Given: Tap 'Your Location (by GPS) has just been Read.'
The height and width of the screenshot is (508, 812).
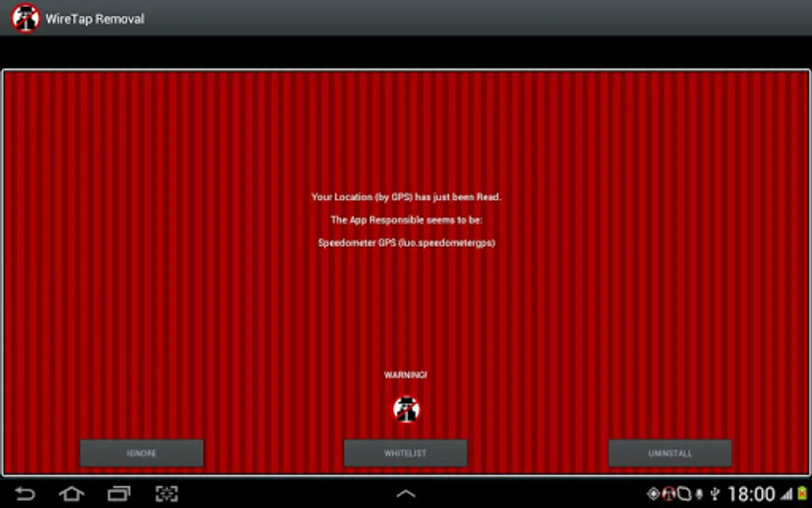Looking at the screenshot, I should pos(406,197).
